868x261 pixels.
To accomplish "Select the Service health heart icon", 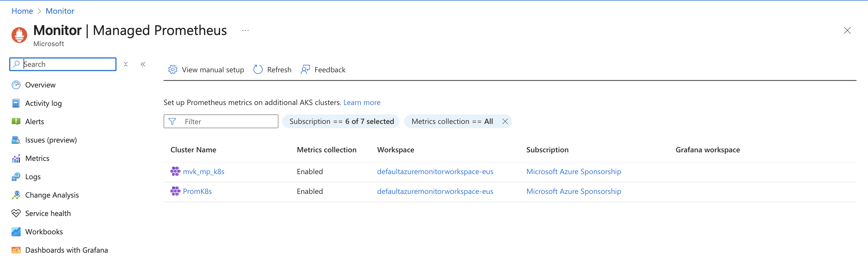I will [16, 213].
